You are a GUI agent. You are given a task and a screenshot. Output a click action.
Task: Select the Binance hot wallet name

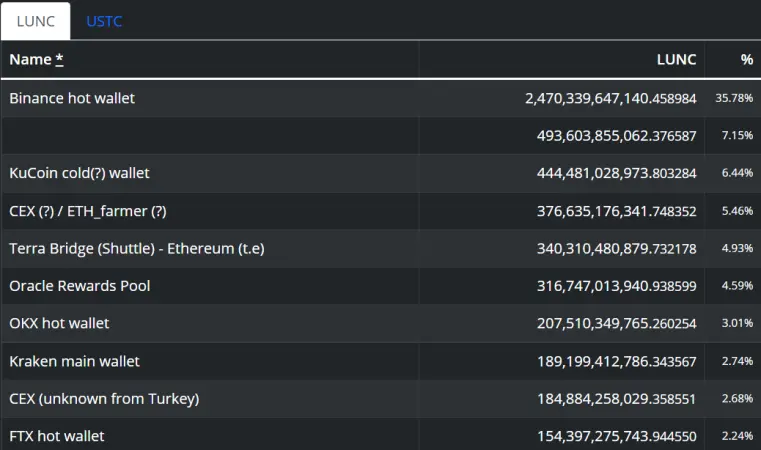tap(72, 98)
